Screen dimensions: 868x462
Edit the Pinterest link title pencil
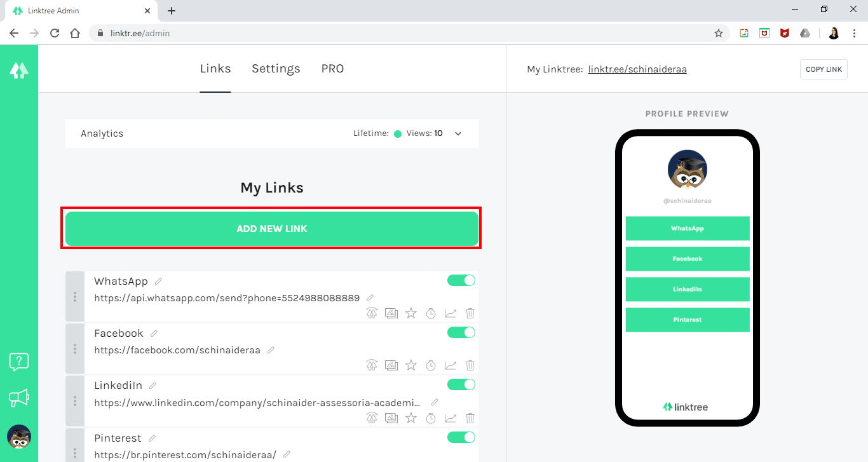[x=152, y=438]
